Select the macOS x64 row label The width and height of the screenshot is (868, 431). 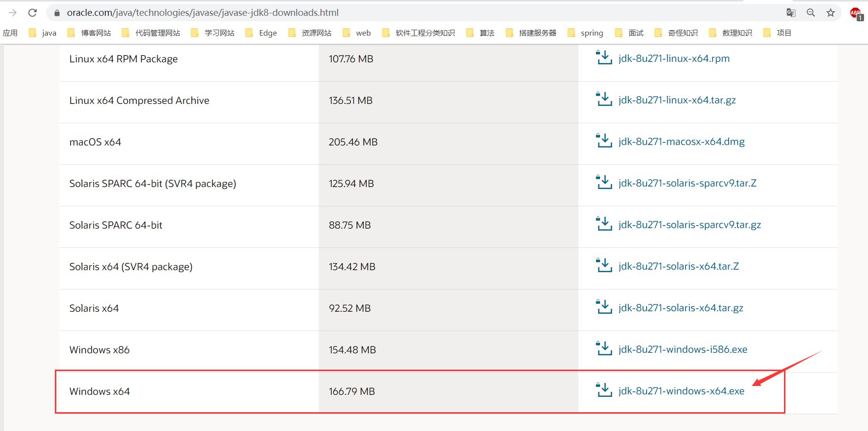(95, 142)
